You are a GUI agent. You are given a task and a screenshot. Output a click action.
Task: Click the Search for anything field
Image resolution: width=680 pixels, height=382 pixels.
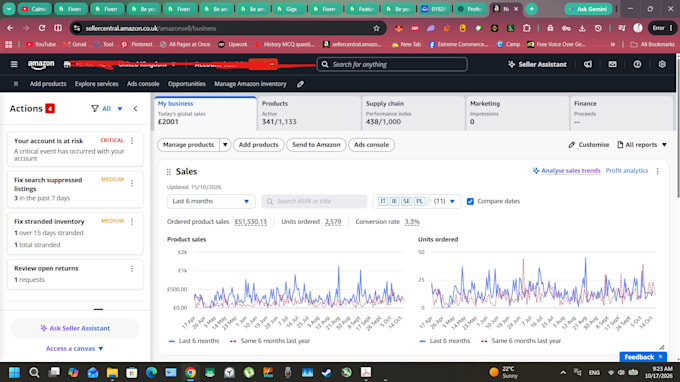point(392,65)
